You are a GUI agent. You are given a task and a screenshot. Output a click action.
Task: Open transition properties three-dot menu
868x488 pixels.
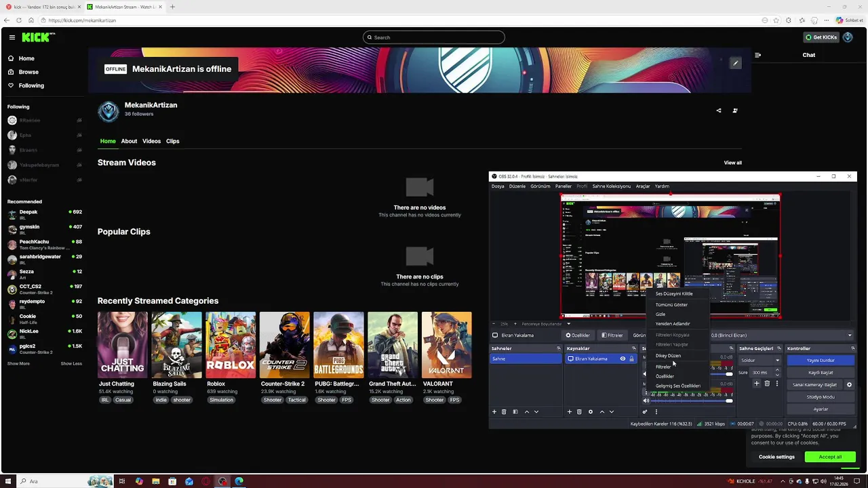click(x=777, y=384)
